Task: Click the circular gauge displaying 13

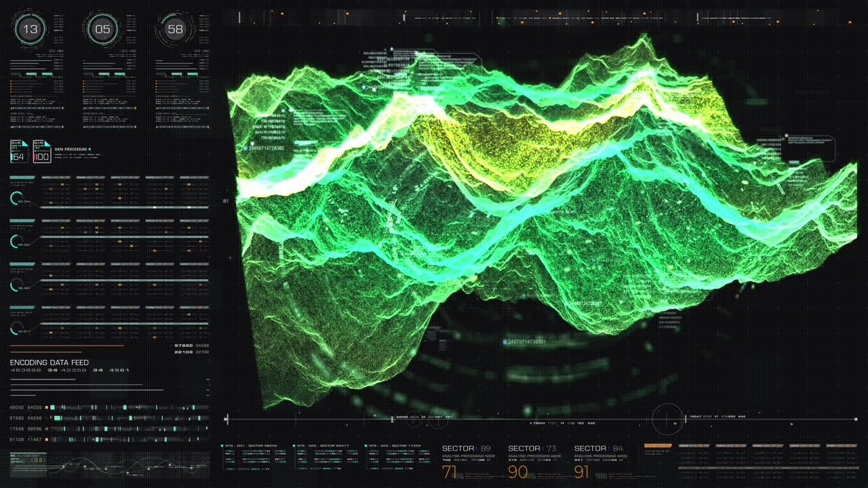Action: pyautogui.click(x=30, y=28)
